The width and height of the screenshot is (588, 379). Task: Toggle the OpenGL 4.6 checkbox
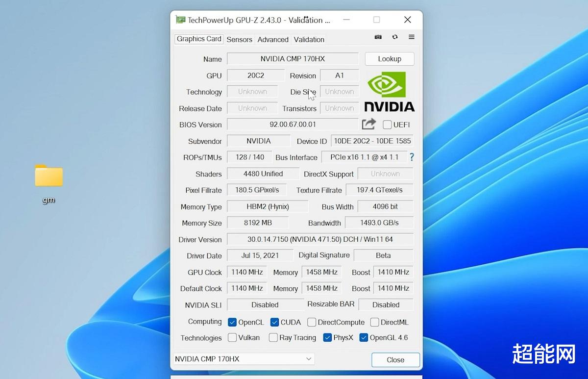pos(364,337)
